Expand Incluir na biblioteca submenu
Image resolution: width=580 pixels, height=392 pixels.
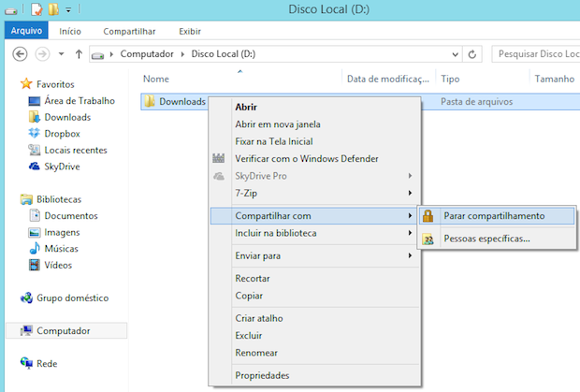click(x=410, y=233)
